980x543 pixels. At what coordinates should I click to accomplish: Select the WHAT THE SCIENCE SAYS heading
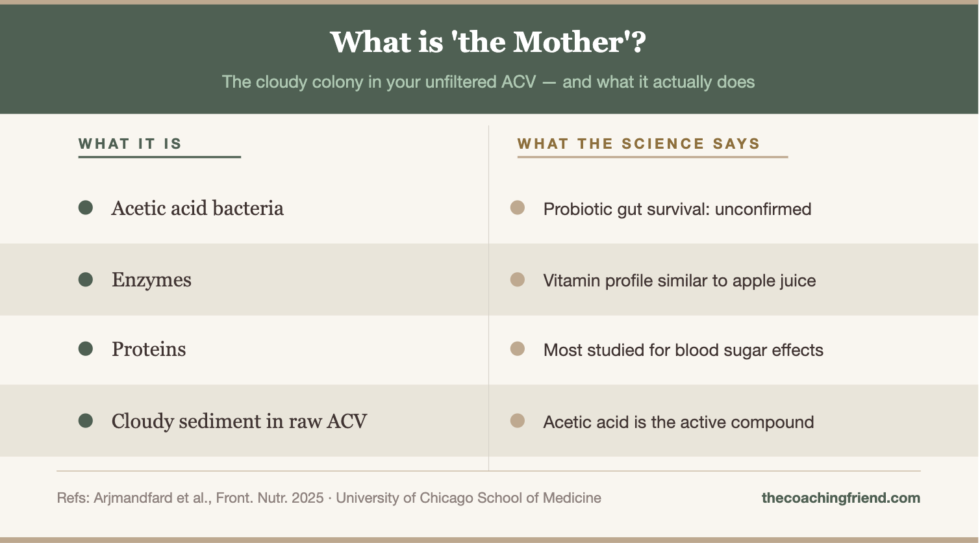click(x=638, y=144)
